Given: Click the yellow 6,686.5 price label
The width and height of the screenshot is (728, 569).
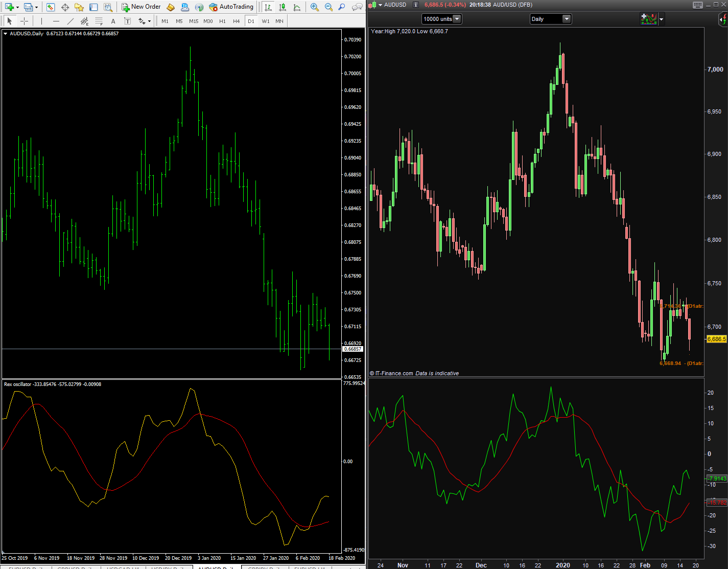Looking at the screenshot, I should pos(716,339).
